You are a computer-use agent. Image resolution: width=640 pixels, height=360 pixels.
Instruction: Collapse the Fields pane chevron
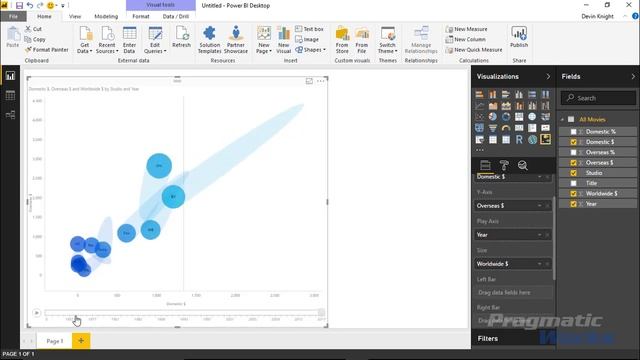[x=633, y=76]
